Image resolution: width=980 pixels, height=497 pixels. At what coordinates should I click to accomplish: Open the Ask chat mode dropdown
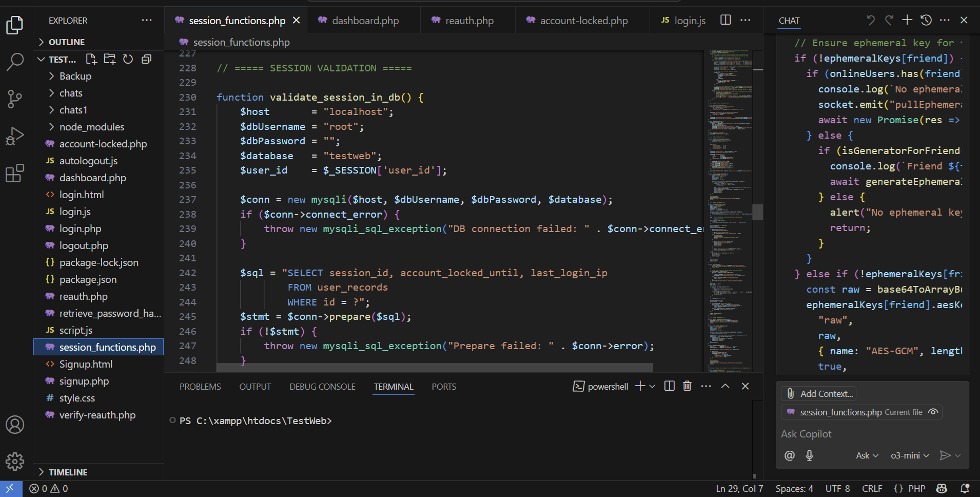pos(867,455)
